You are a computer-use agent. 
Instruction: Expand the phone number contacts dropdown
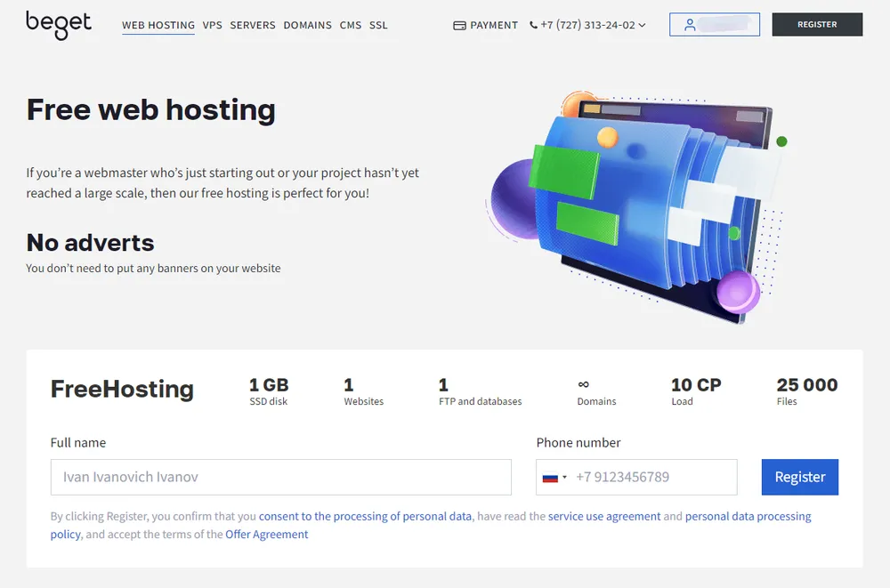tap(643, 26)
